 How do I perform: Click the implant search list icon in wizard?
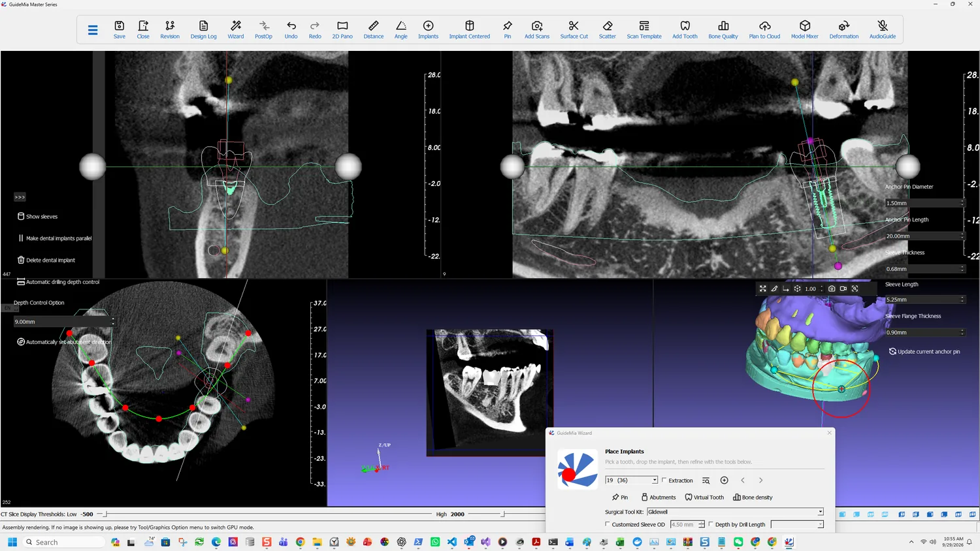point(706,480)
